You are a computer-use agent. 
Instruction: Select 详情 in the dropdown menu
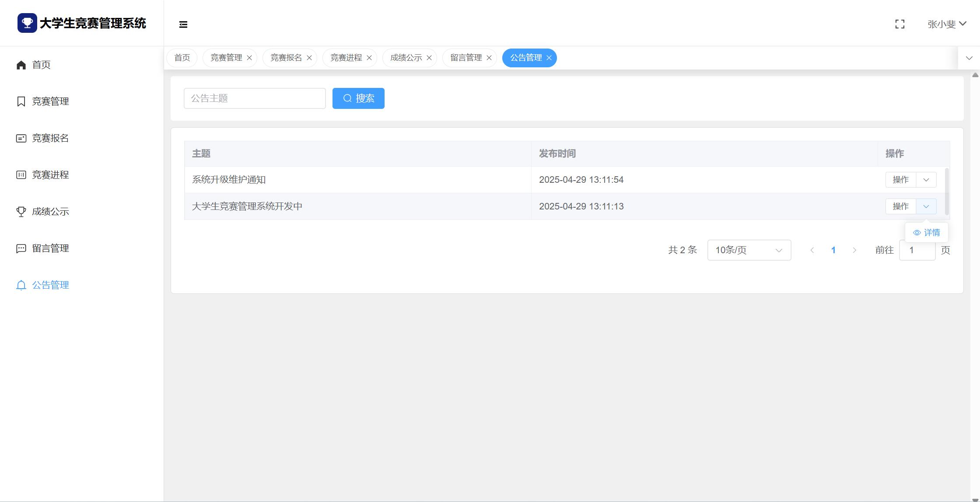pyautogui.click(x=927, y=233)
